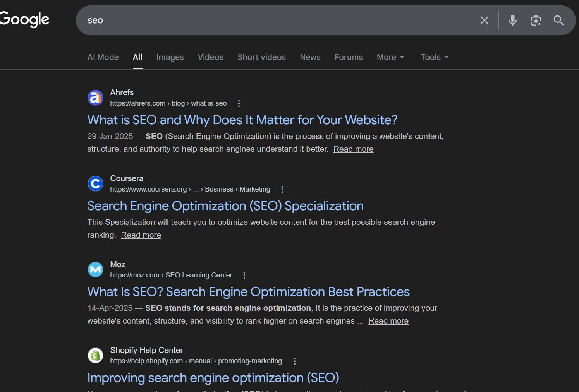Switch to AI Mode
Viewport: 579px width, 392px height.
(x=103, y=57)
